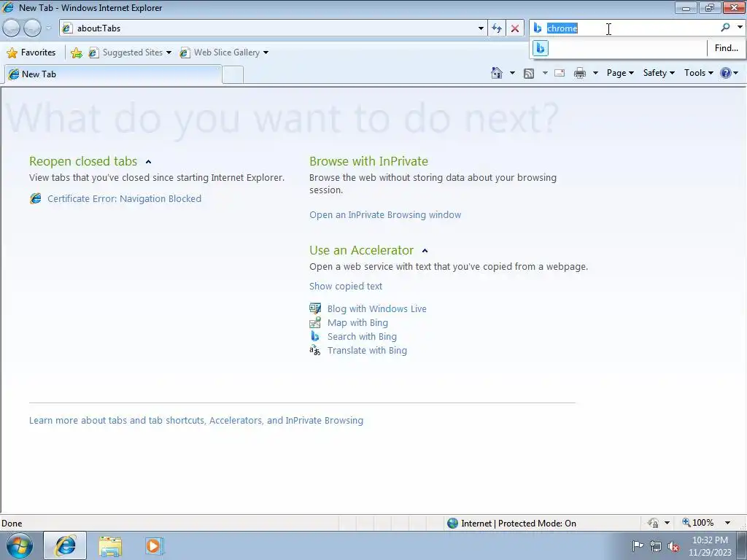Open Certificate Error: Navigation Blocked link
Screen dimensions: 747x560
pyautogui.click(x=124, y=198)
